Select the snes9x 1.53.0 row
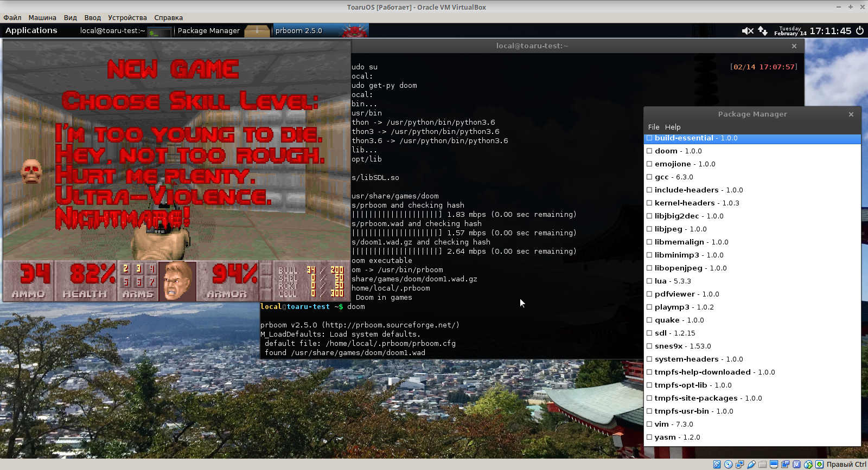 click(752, 346)
